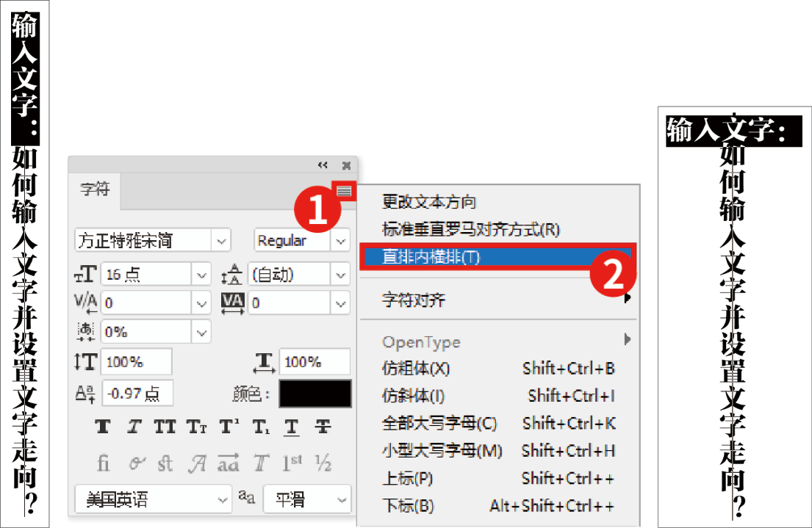Select 直排内横排(T) in the menu

pyautogui.click(x=431, y=257)
